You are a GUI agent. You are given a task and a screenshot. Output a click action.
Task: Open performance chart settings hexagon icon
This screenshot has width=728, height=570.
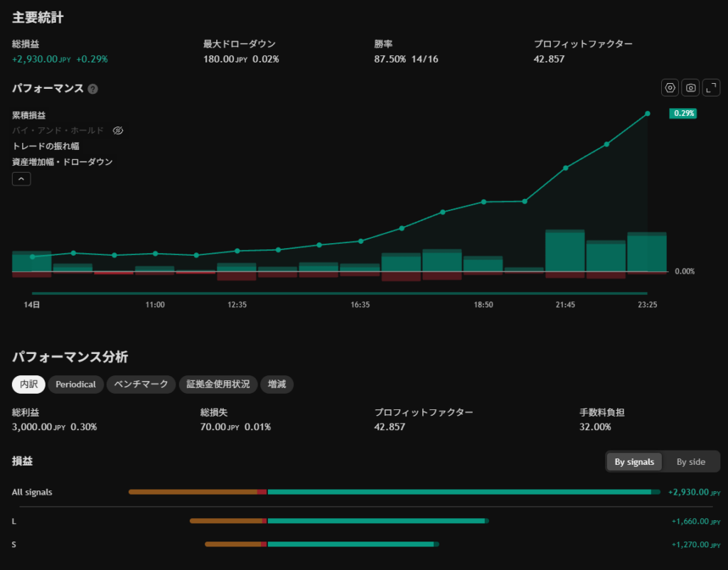[x=670, y=87]
